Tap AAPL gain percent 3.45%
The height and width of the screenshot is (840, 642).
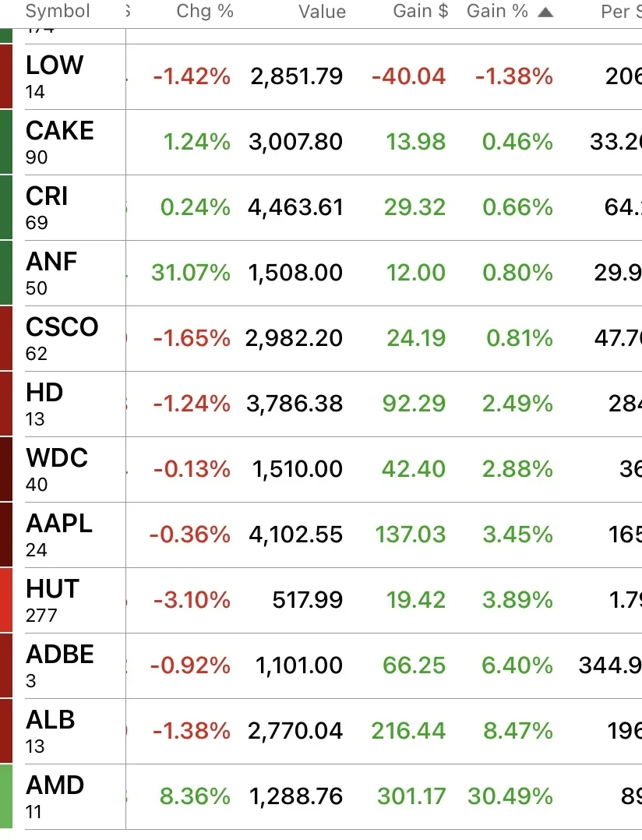click(518, 535)
